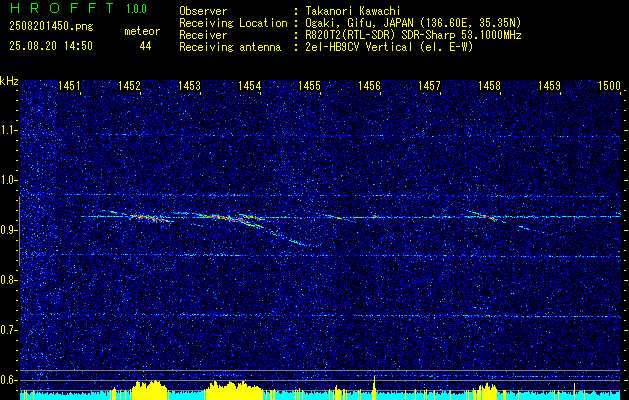Click the 1454 time marker
Viewport: 629px width, 400px height.
[249, 85]
